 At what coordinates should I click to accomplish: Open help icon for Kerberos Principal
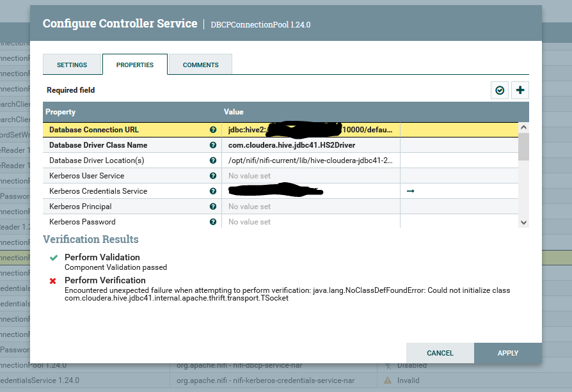tap(213, 207)
